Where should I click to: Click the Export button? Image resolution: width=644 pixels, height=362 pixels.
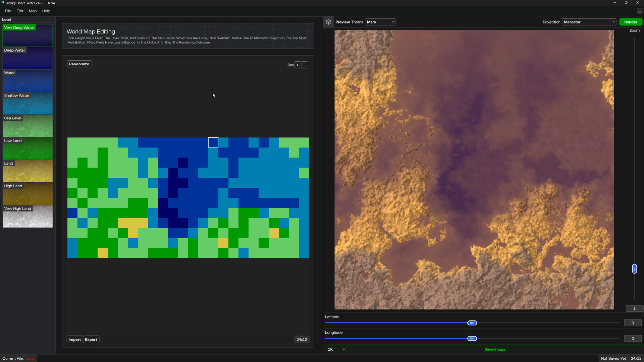click(x=91, y=339)
